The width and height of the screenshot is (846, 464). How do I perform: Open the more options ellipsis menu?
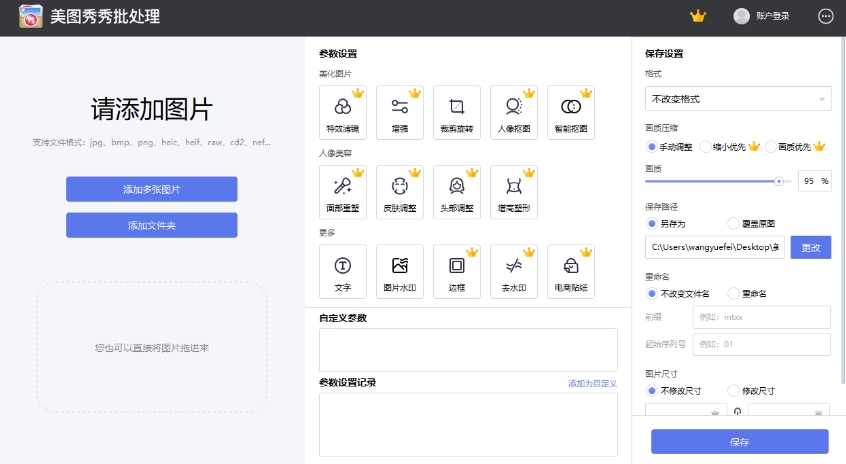(825, 16)
